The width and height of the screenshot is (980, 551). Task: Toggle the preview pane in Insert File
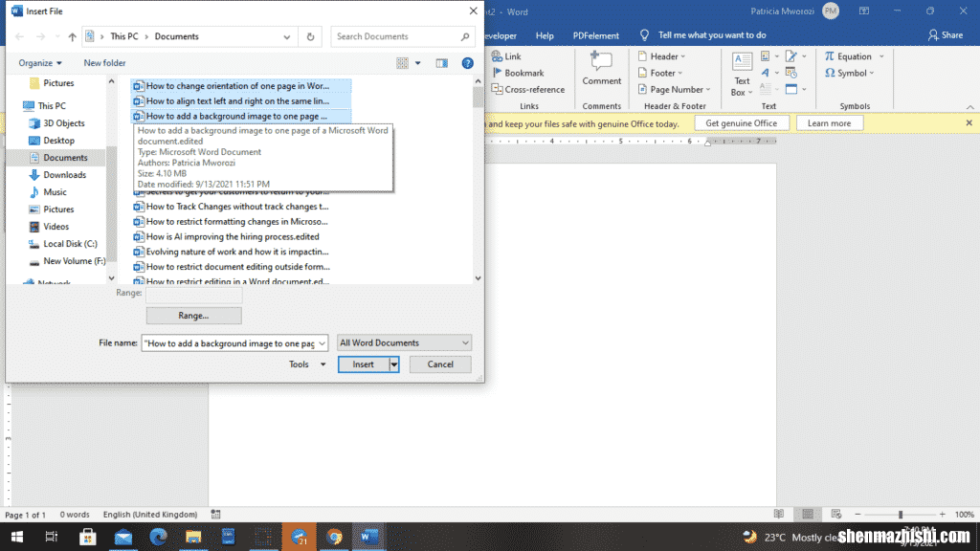click(x=442, y=63)
